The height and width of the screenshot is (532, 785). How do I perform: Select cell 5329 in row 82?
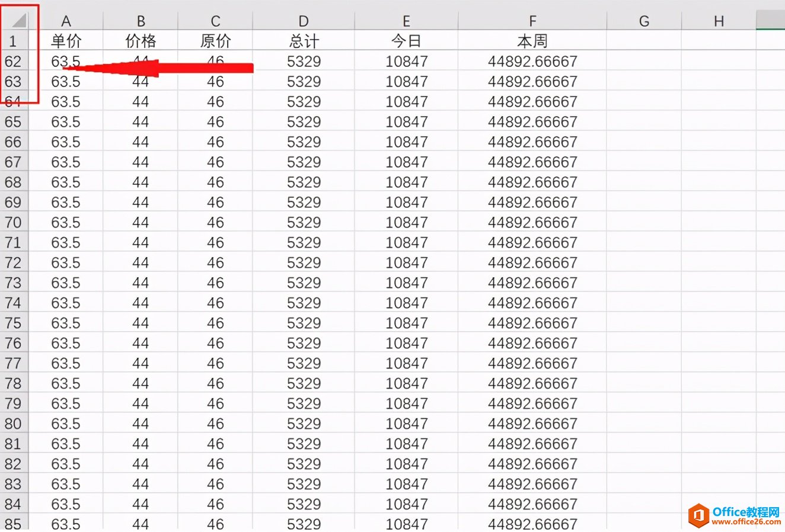click(x=304, y=464)
